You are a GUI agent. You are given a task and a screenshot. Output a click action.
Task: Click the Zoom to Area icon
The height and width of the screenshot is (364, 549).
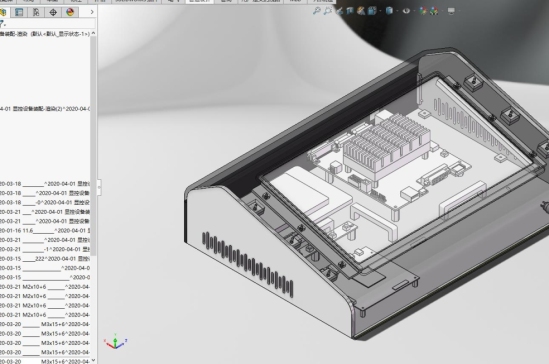click(x=328, y=11)
